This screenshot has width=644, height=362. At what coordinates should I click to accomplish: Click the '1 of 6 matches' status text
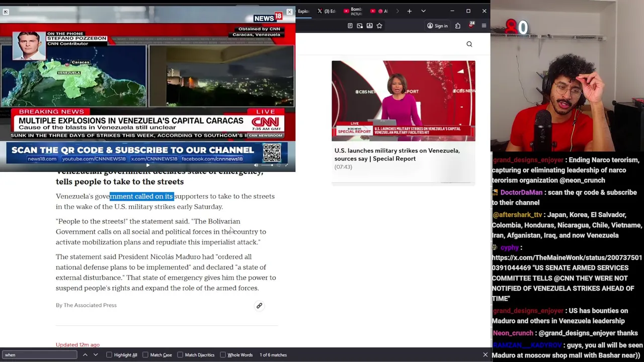273,355
